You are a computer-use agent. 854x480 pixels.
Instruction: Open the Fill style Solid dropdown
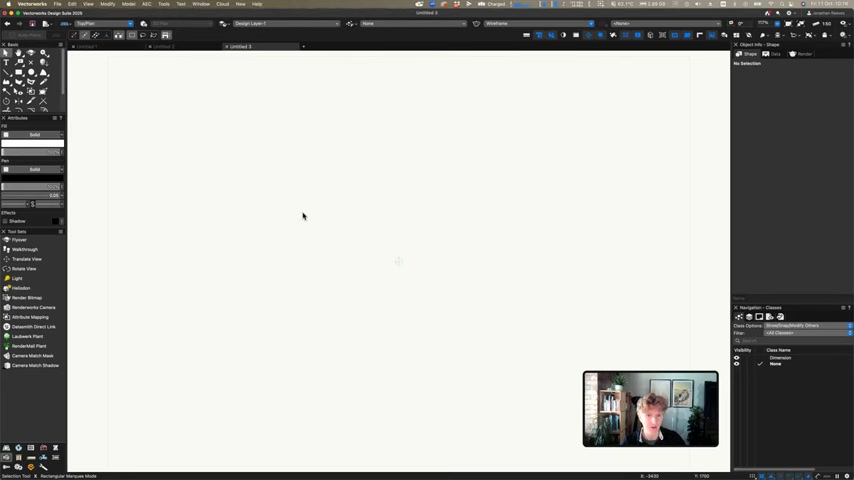33,135
